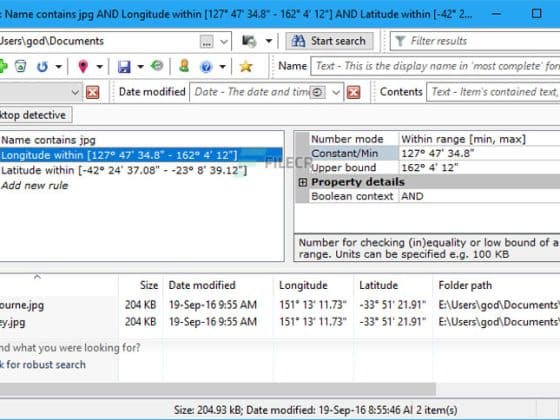Screen dimensions: 560x420
Task: Sort by Latitude column header
Action: (x=393, y=285)
